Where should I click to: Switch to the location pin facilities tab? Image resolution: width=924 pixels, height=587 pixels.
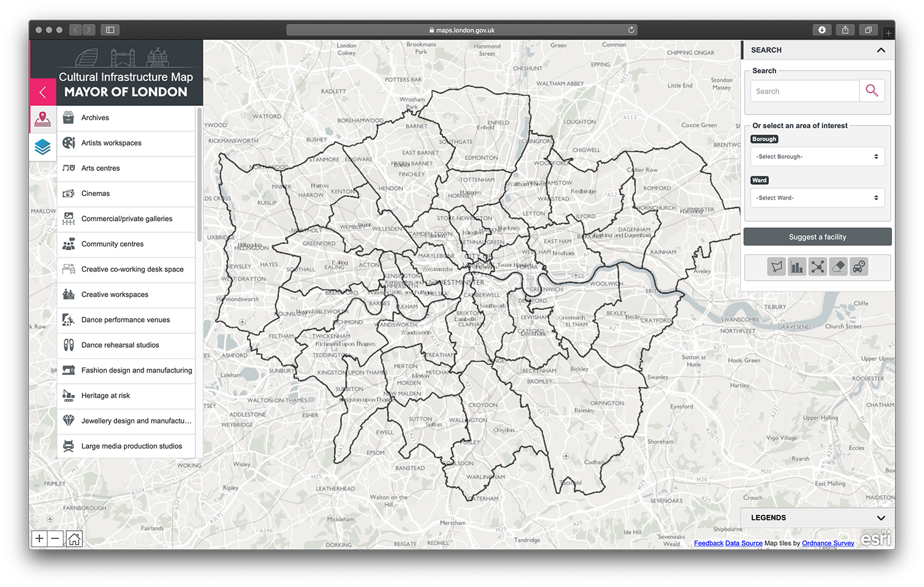pos(43,118)
